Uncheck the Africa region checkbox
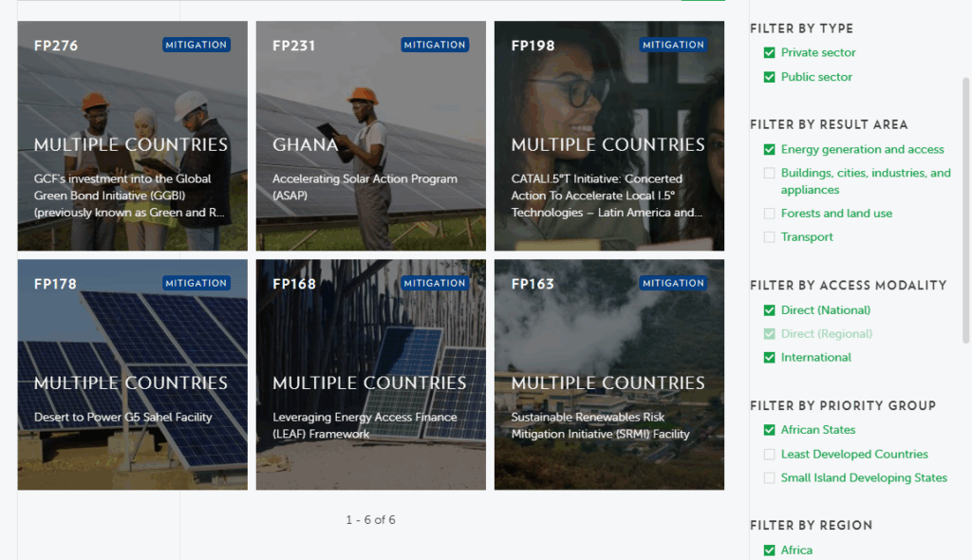 coord(769,551)
